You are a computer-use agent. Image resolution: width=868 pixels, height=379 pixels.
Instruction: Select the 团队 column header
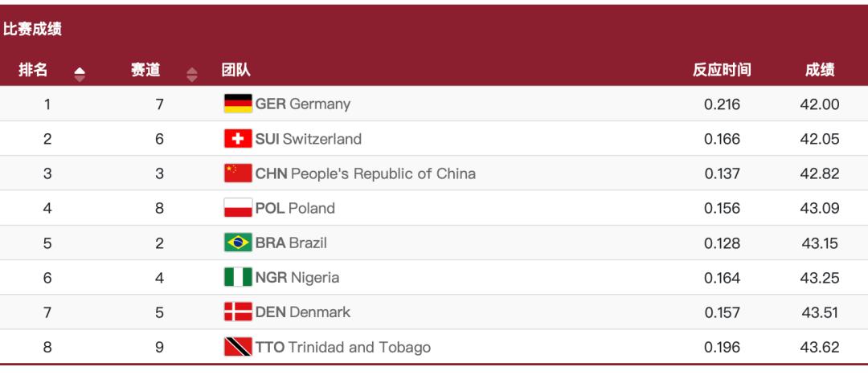(x=235, y=71)
